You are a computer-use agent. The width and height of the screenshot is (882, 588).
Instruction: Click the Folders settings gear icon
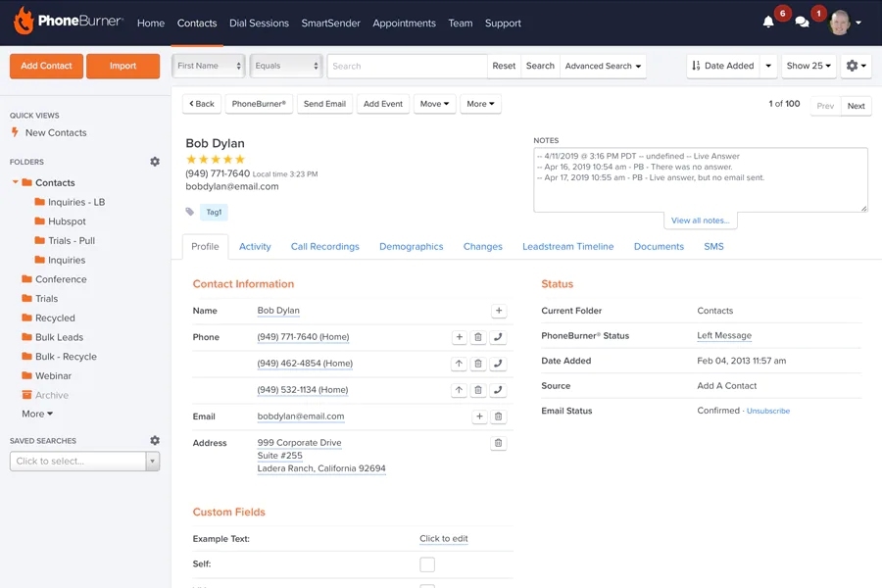(155, 162)
